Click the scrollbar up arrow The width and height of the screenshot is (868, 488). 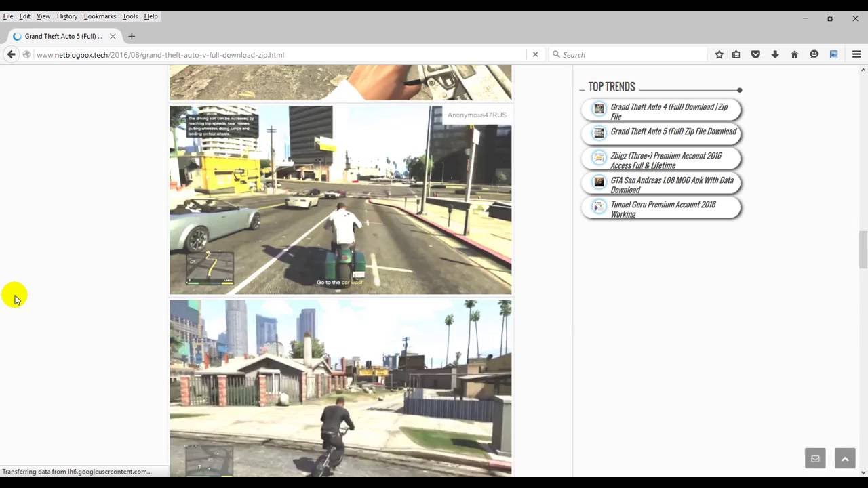(863, 70)
